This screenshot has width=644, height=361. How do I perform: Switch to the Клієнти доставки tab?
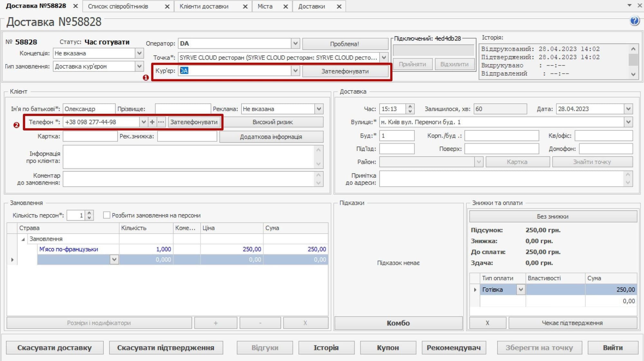click(204, 6)
